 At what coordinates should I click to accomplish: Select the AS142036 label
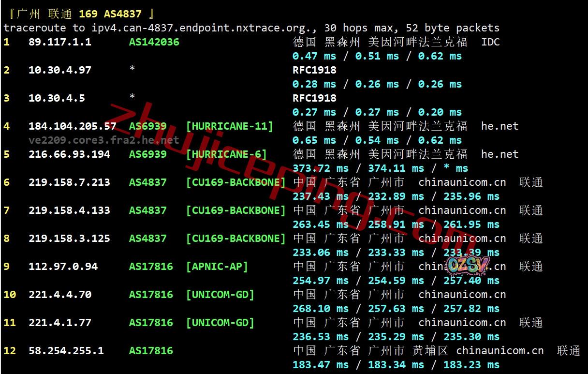click(154, 42)
